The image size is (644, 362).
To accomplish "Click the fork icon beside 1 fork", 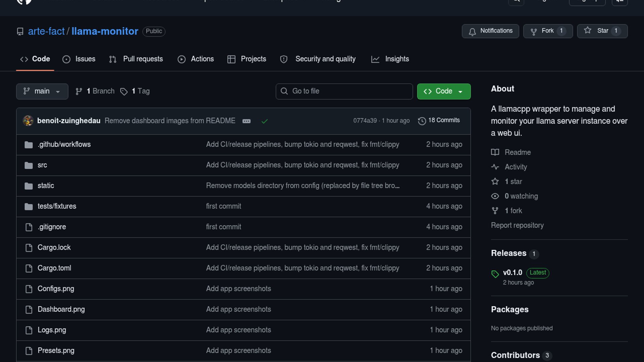I will pyautogui.click(x=495, y=211).
